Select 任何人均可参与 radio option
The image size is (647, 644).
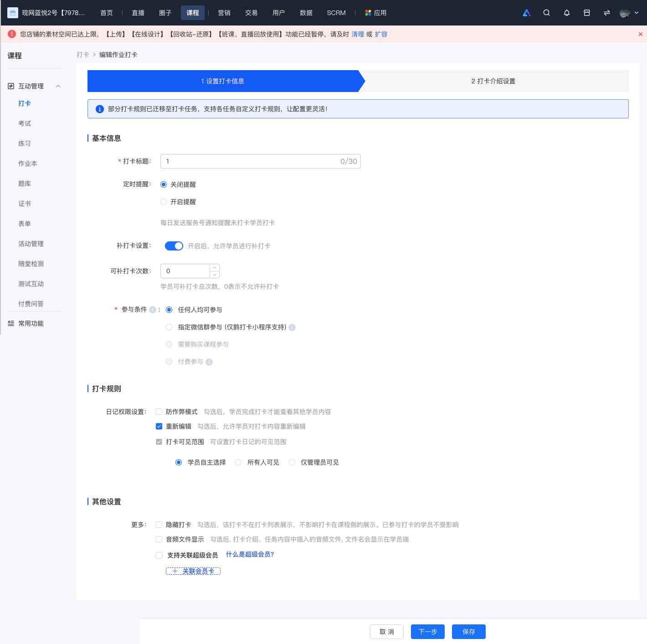169,310
